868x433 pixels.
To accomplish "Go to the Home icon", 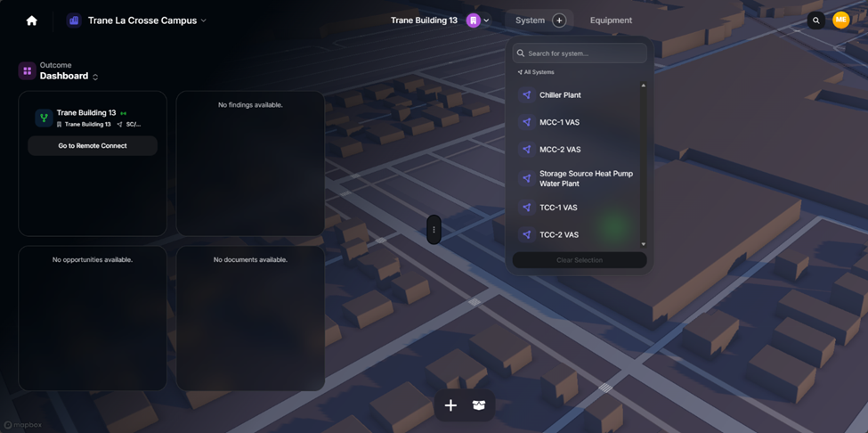I will click(x=32, y=20).
